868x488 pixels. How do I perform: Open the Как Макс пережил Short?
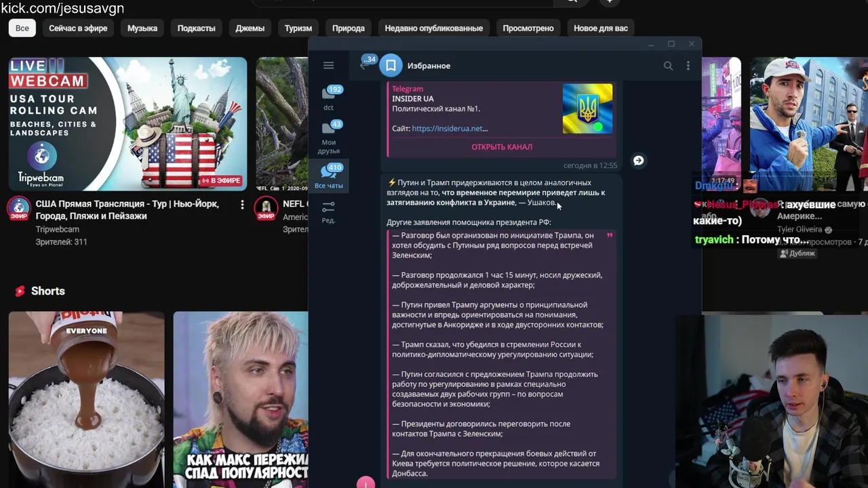click(241, 400)
